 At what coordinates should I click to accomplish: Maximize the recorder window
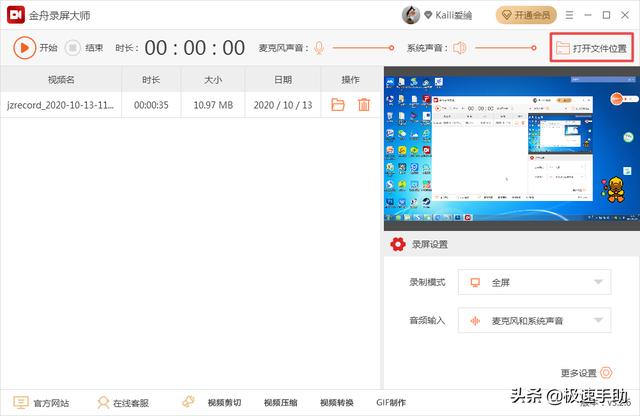coord(607,15)
